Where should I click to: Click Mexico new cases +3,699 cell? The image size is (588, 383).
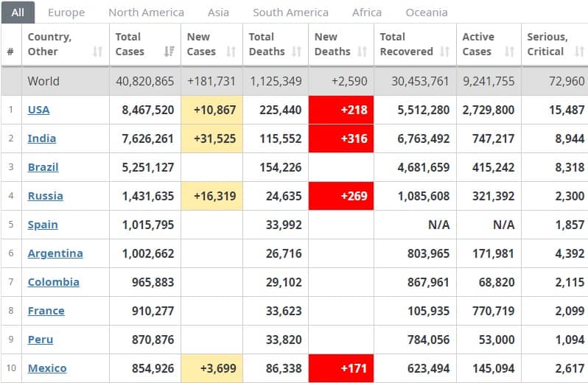point(212,368)
